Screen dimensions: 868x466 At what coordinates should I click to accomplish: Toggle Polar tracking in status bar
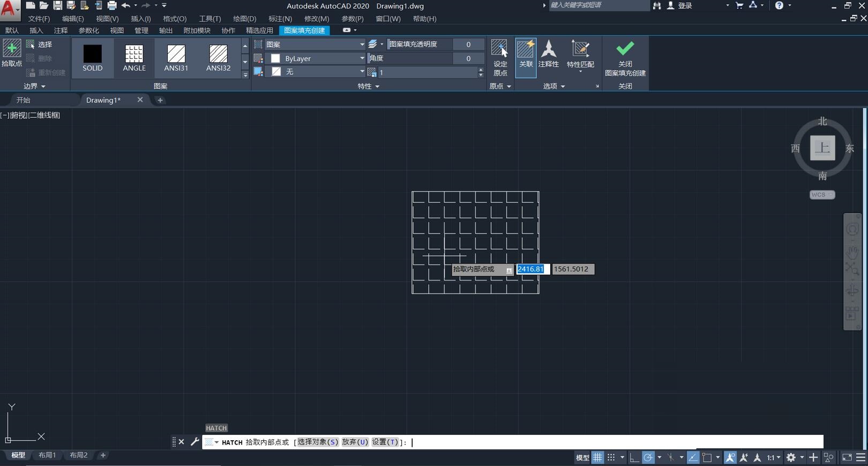(648, 457)
